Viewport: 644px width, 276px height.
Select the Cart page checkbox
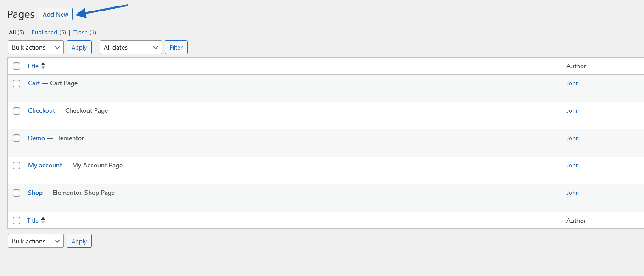17,83
